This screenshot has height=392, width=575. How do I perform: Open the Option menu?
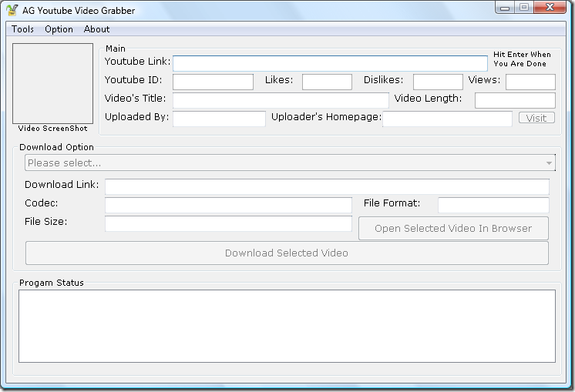point(59,29)
